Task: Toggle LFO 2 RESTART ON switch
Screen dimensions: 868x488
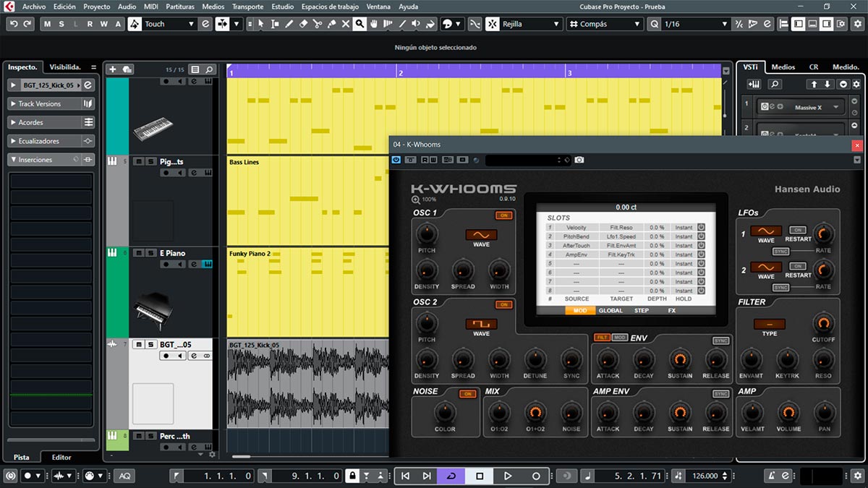Action: (798, 266)
